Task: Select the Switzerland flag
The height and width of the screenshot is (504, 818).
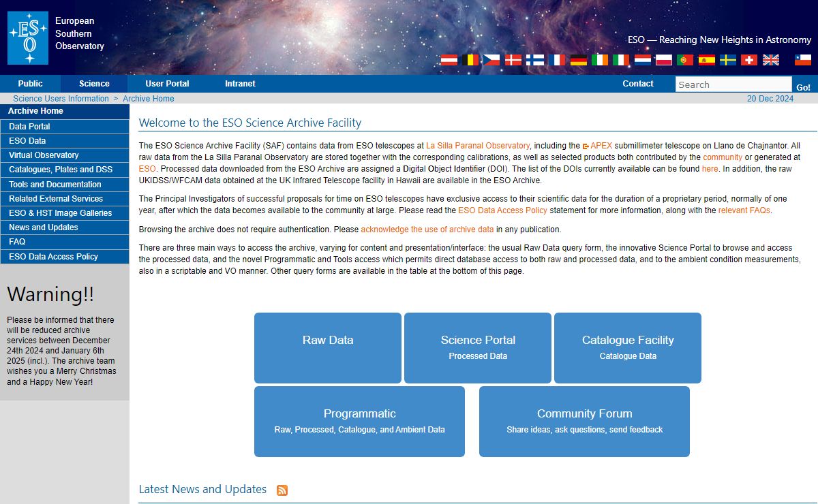Action: click(x=749, y=60)
